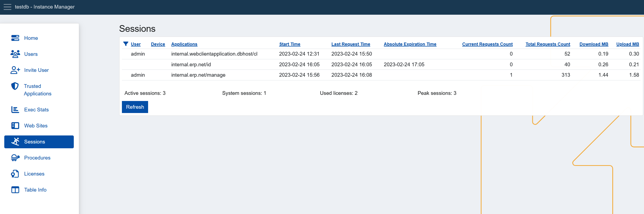Click Peak sessions: 3 text
This screenshot has width=644, height=214.
(x=437, y=93)
